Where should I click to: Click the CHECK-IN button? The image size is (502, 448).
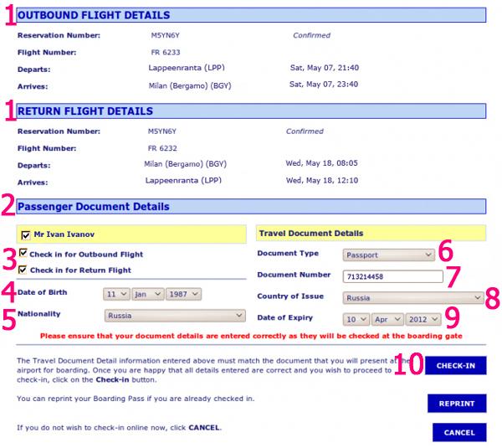click(456, 365)
